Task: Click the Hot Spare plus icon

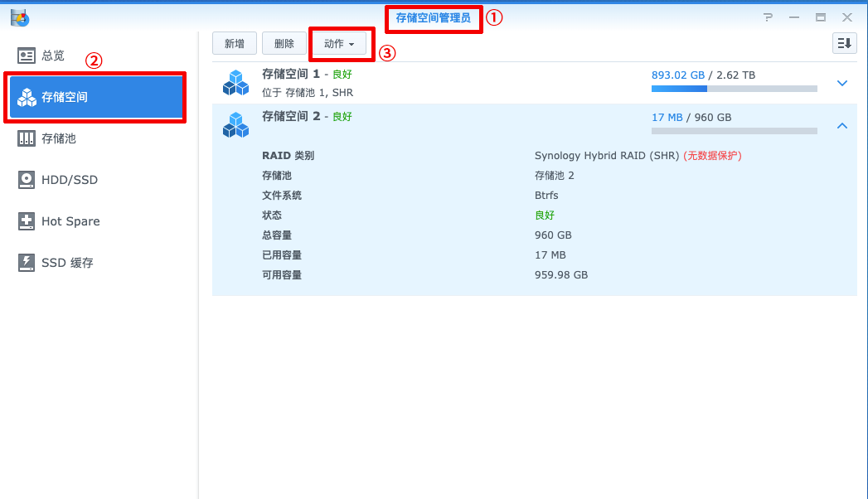Action: click(27, 221)
